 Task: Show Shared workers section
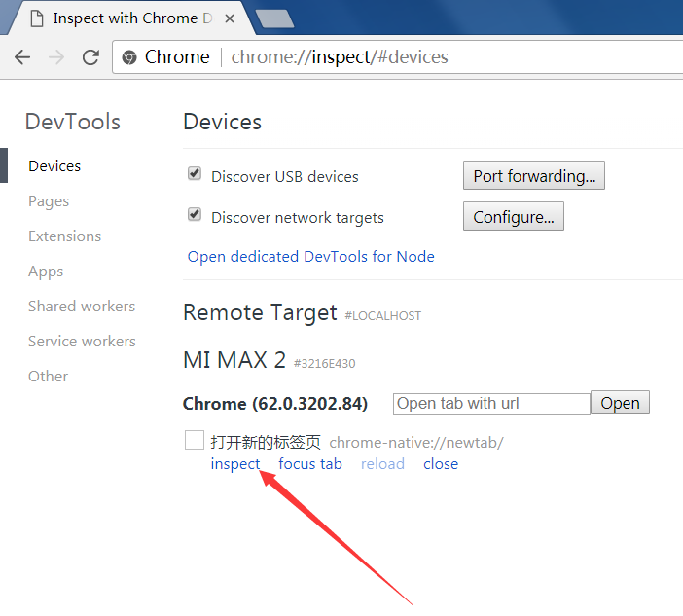[x=82, y=307]
